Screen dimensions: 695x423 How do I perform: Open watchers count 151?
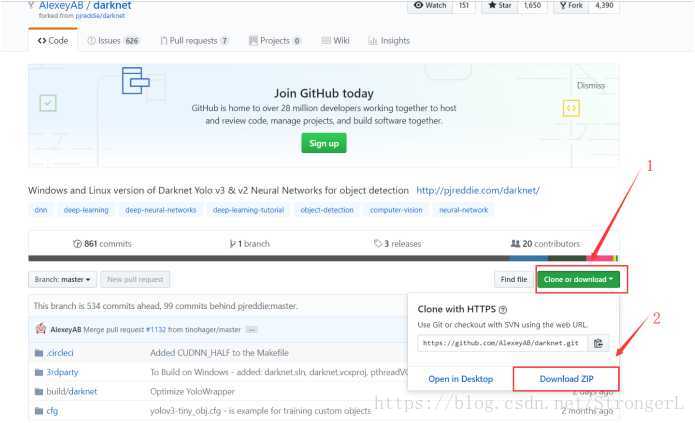click(x=464, y=6)
